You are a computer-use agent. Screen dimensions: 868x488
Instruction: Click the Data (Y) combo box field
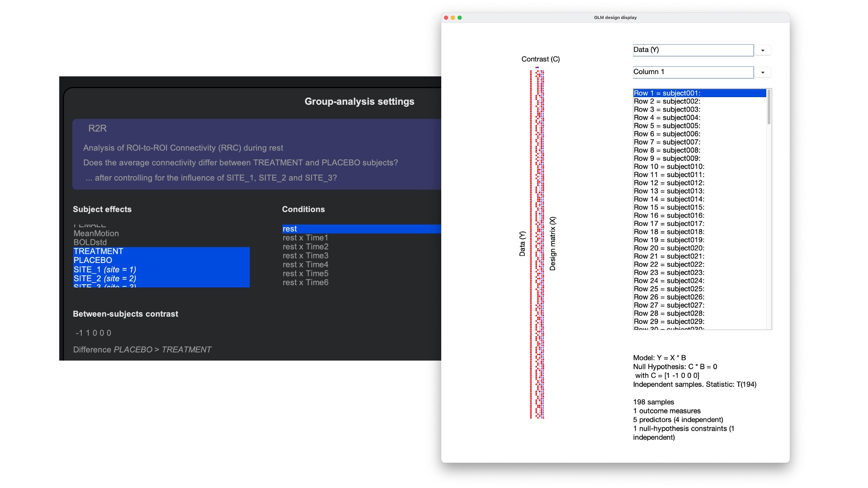coord(693,50)
